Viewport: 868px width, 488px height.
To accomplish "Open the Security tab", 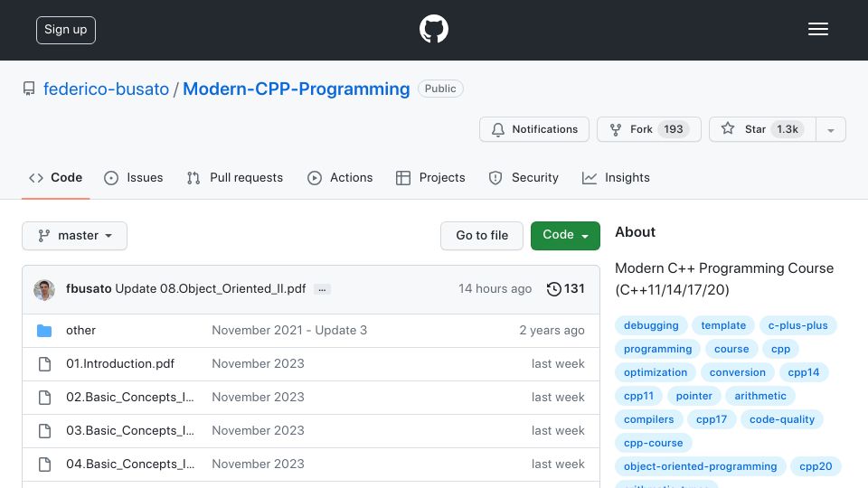I will tap(524, 178).
